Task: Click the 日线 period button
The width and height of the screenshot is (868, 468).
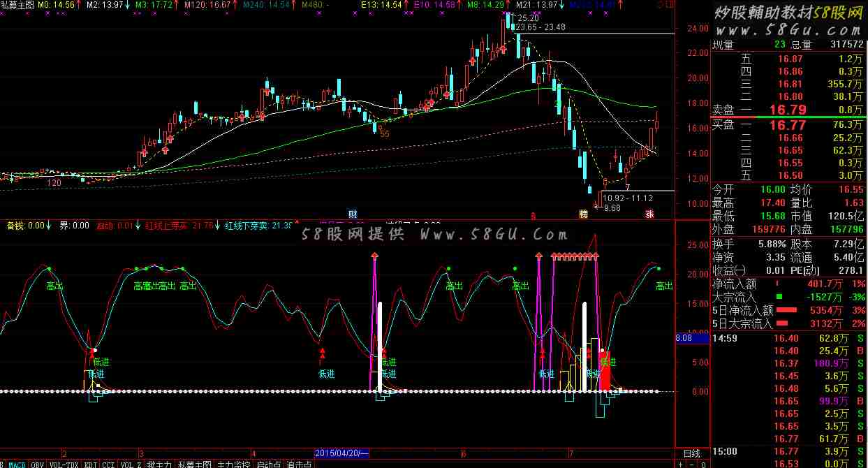Action: 691,454
